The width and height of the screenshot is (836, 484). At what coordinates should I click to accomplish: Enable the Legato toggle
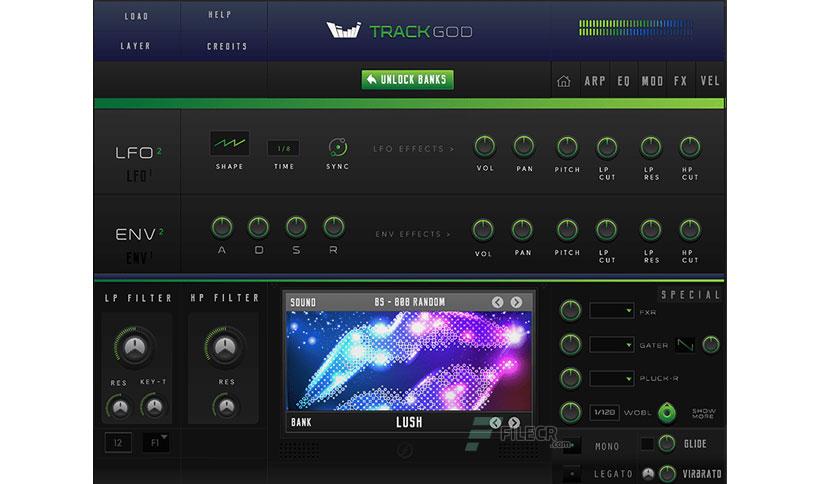point(572,473)
